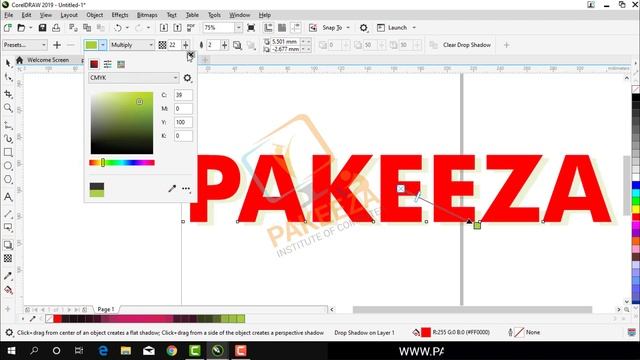Open the Bitmaps menu
Image resolution: width=640 pixels, height=360 pixels.
147,15
